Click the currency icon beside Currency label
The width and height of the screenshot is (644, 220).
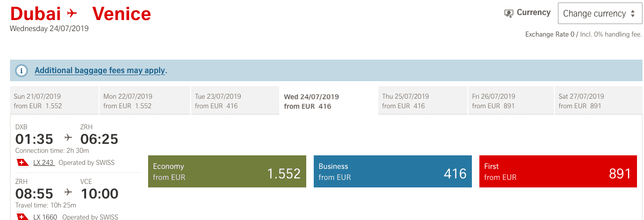(509, 14)
